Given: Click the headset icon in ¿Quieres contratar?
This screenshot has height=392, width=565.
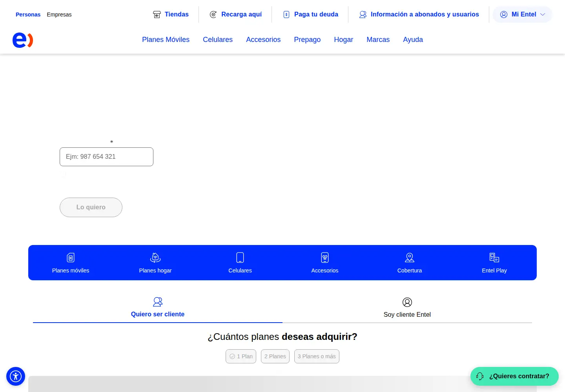Looking at the screenshot, I should click(480, 376).
